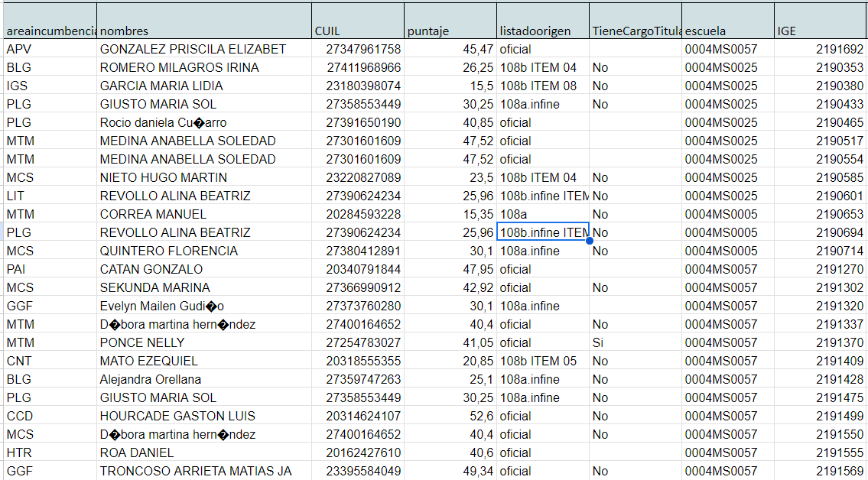Click the area code cell 'HTR'
The height and width of the screenshot is (480, 868).
49,452
